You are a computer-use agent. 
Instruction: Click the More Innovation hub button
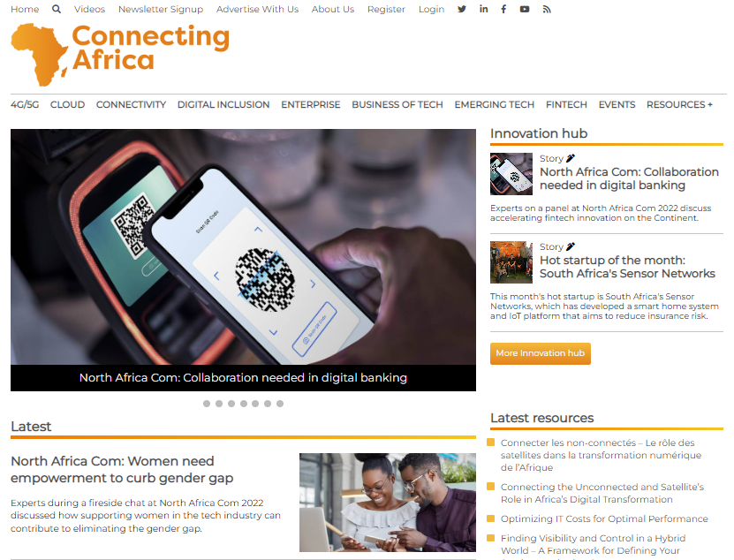click(x=541, y=353)
